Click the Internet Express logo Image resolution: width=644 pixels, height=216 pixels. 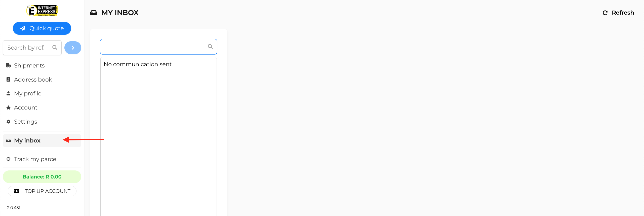(x=42, y=11)
